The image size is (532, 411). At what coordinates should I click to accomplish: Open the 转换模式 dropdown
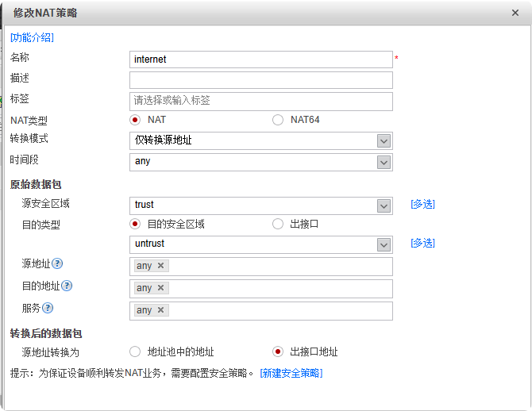click(x=384, y=140)
